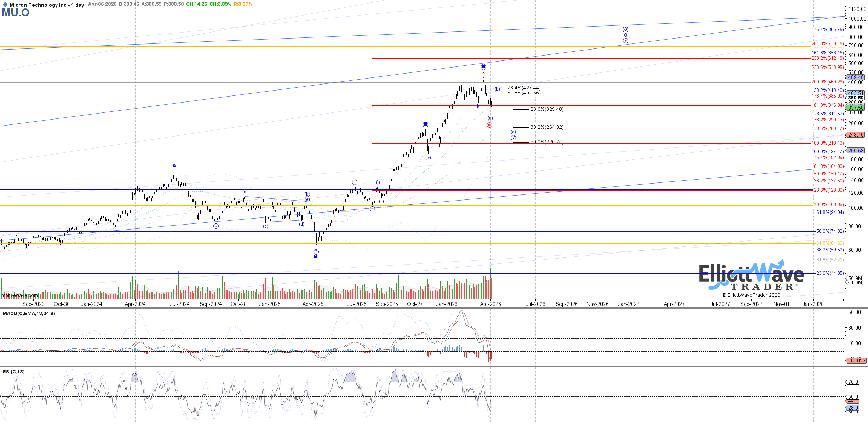Click the red circled iv wave marker
868x424 pixels.
[x=489, y=125]
